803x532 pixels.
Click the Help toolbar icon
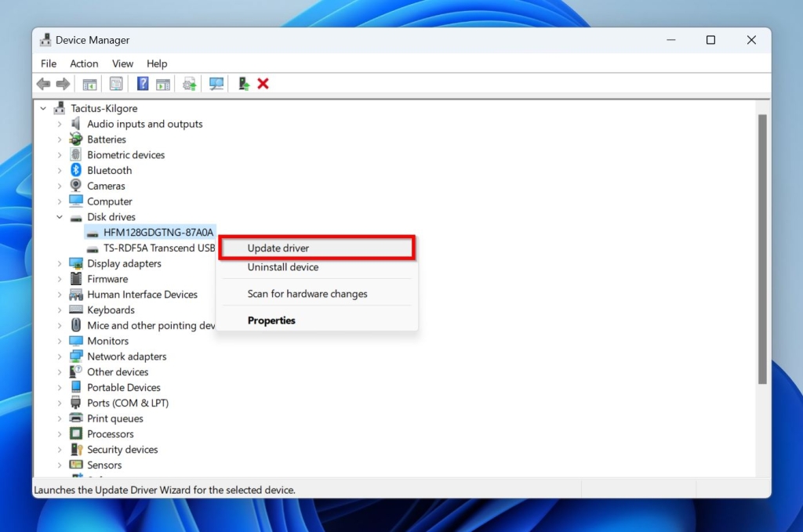pyautogui.click(x=143, y=84)
